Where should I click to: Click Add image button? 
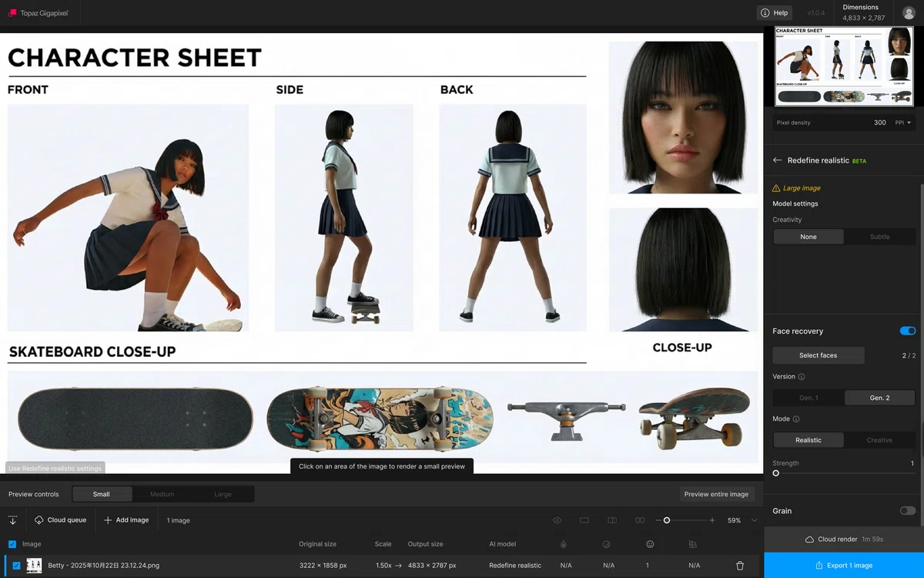point(126,520)
